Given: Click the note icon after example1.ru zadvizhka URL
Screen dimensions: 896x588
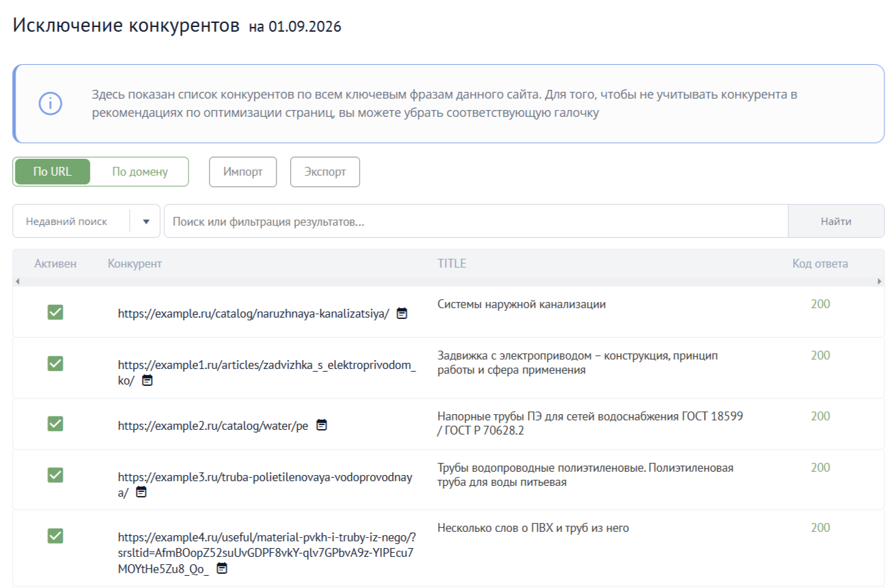Looking at the screenshot, I should (x=147, y=381).
